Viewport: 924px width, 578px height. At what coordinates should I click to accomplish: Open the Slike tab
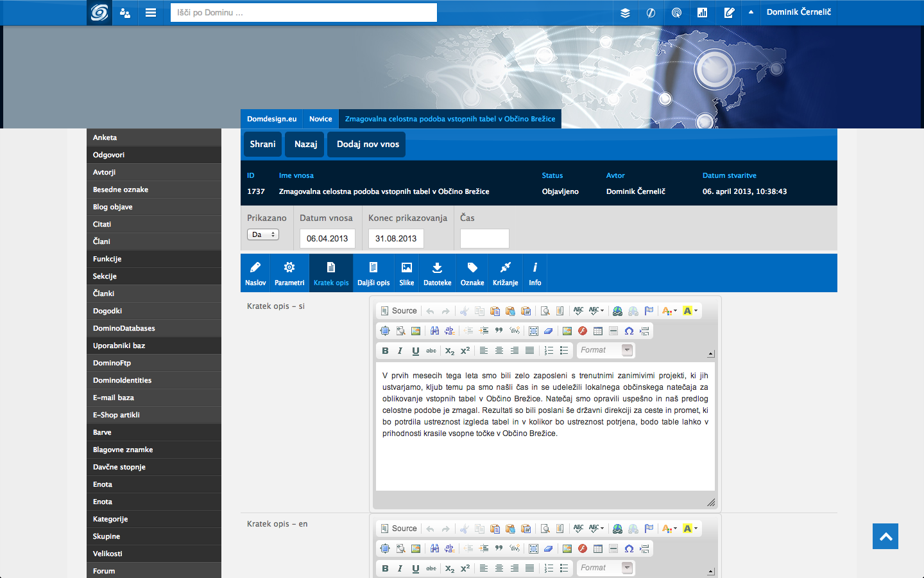pos(407,273)
